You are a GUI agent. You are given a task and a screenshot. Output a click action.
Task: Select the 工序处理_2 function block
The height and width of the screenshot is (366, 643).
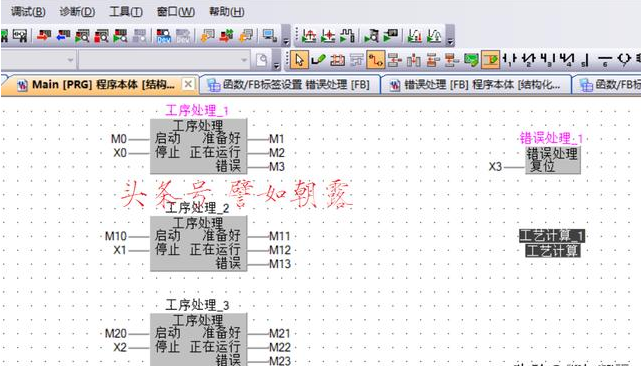pos(198,243)
